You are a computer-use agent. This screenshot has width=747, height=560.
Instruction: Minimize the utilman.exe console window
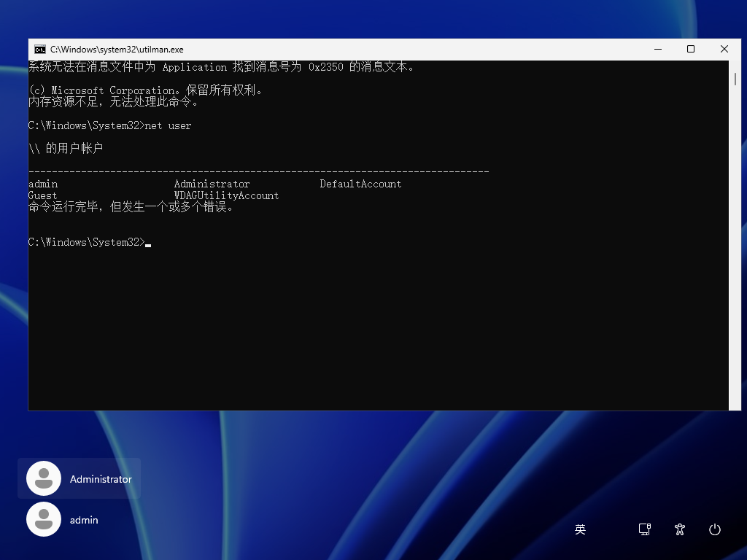tap(657, 50)
